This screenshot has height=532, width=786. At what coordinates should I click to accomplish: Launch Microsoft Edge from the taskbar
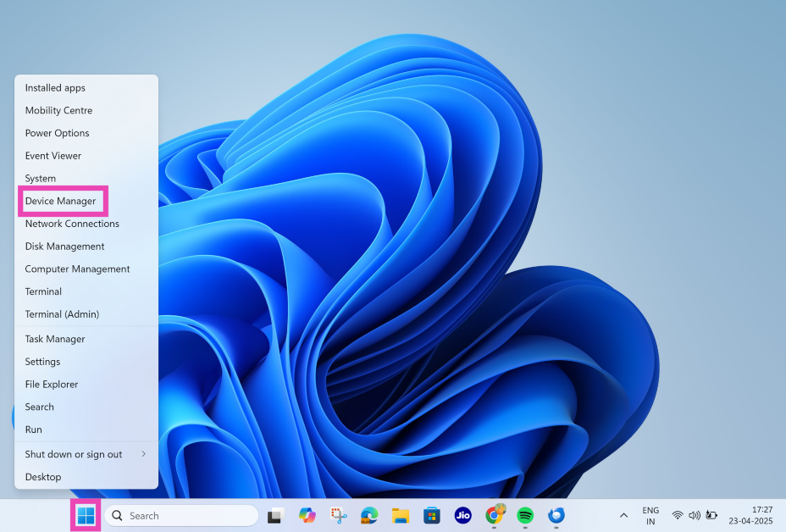tap(369, 515)
